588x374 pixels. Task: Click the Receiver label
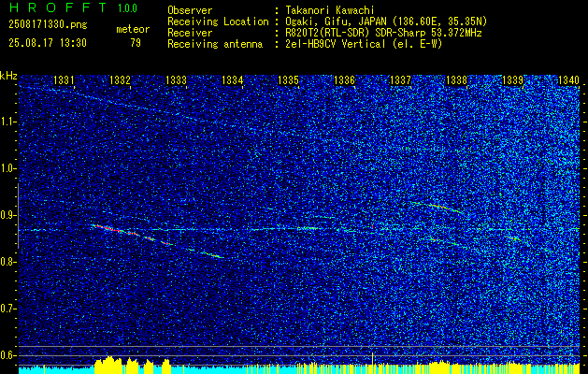tap(190, 33)
